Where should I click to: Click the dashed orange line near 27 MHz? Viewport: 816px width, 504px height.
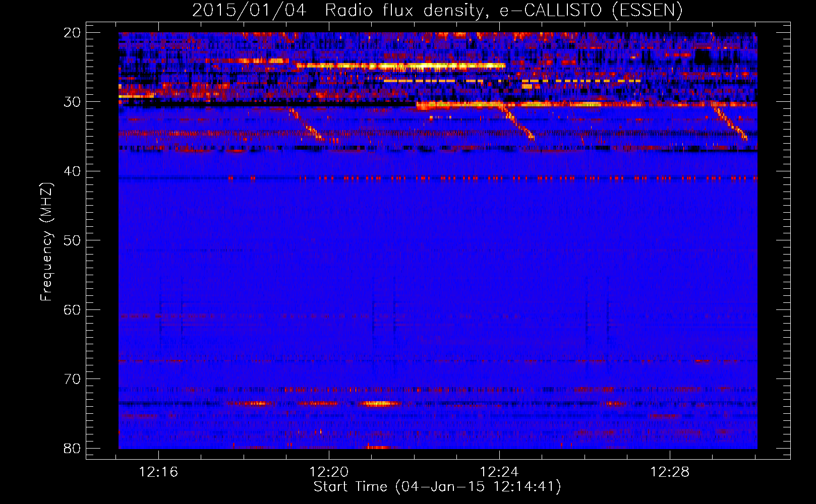512,81
